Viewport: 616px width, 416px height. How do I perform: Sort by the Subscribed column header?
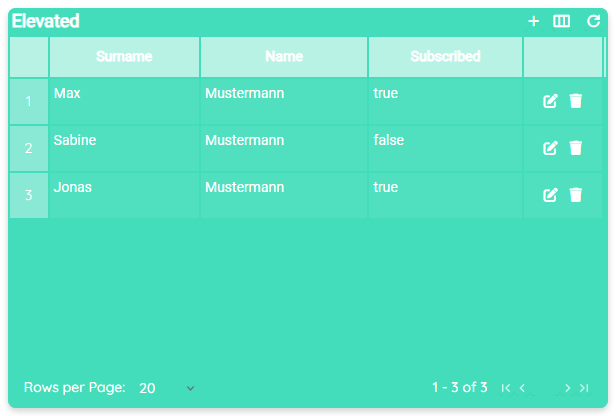click(x=445, y=57)
